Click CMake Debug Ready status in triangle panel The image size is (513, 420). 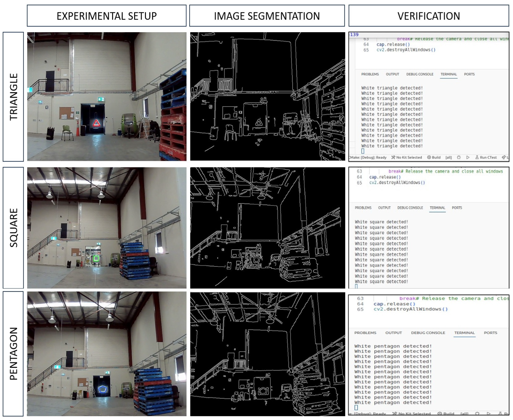(x=368, y=157)
